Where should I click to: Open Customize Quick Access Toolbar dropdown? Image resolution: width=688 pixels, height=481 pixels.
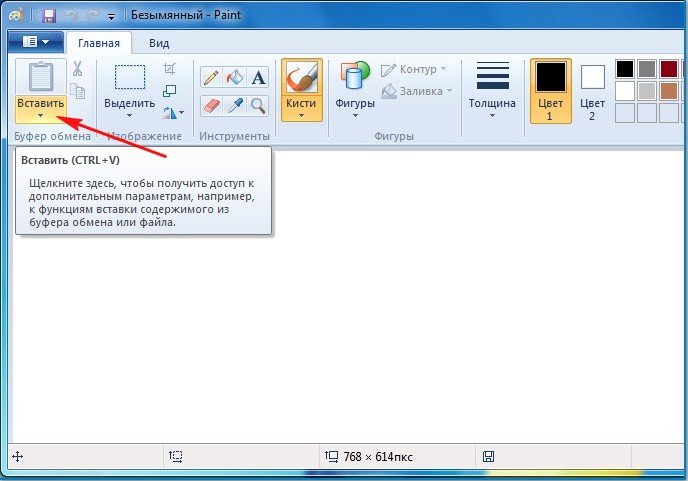(x=111, y=17)
